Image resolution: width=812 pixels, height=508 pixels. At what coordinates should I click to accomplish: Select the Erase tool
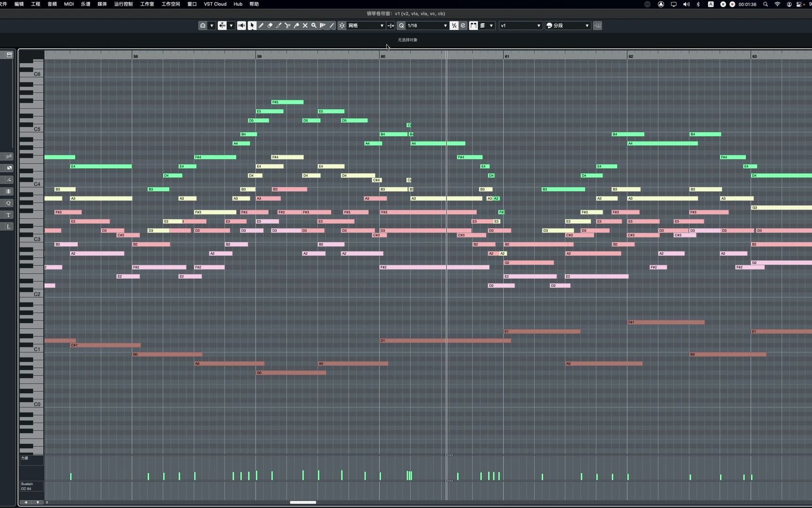(270, 25)
